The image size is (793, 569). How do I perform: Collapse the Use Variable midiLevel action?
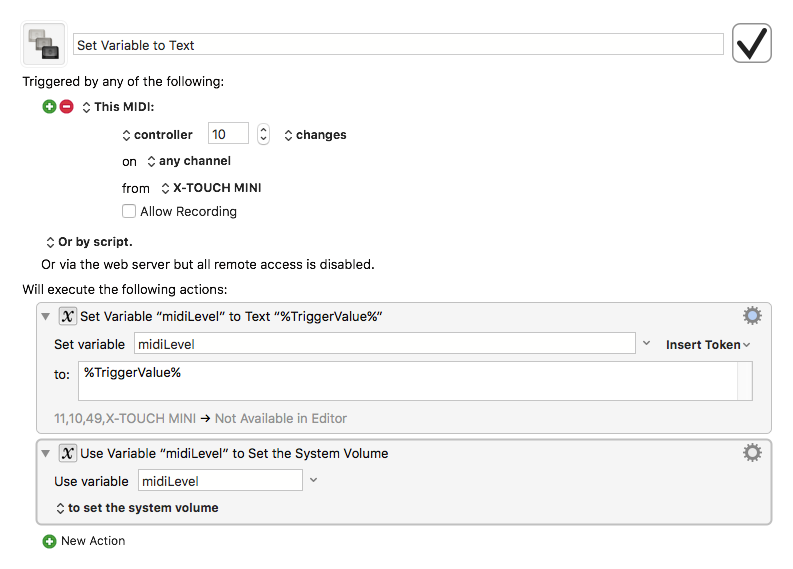pos(45,453)
